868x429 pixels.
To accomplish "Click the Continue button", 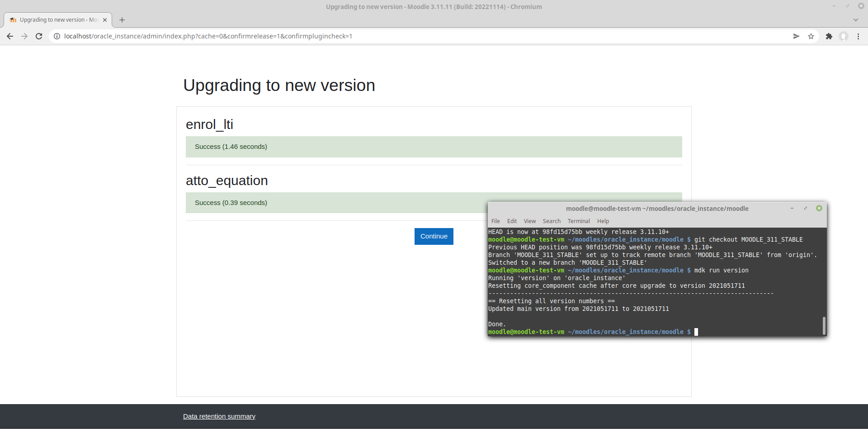I will pyautogui.click(x=434, y=236).
